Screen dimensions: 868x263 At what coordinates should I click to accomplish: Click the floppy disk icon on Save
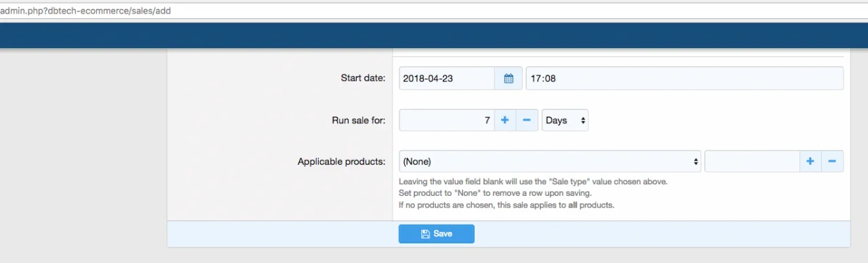click(425, 234)
